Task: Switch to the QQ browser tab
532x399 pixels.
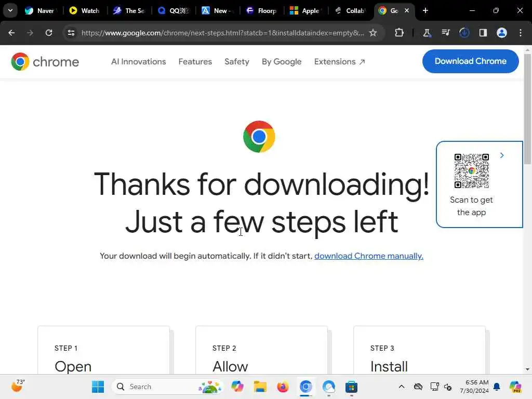Action: (174, 10)
